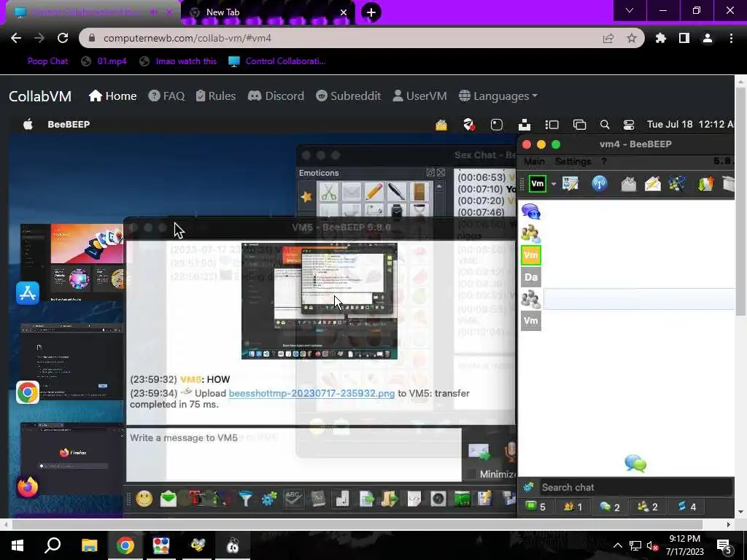Click the envelope with pencil compose icon
The width and height of the screenshot is (747, 560).
pyautogui.click(x=652, y=184)
